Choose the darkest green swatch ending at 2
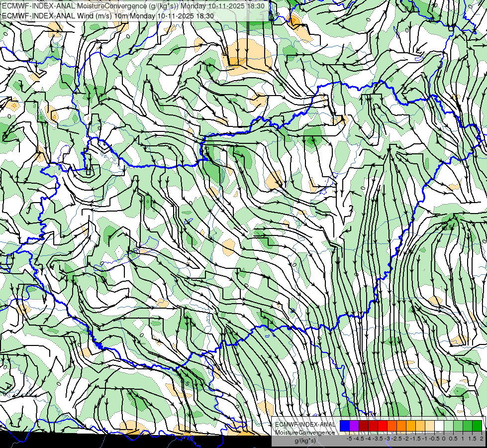The height and width of the screenshot is (448, 487). click(477, 426)
